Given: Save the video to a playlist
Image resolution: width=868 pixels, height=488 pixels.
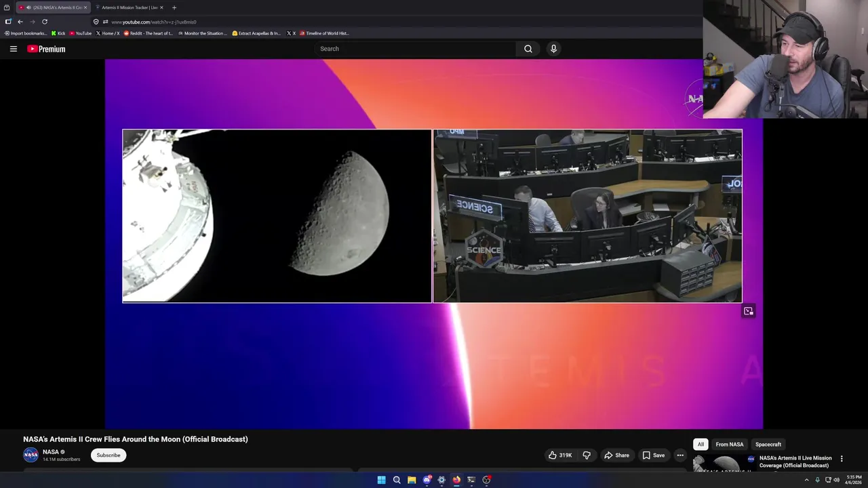Looking at the screenshot, I should tap(654, 455).
